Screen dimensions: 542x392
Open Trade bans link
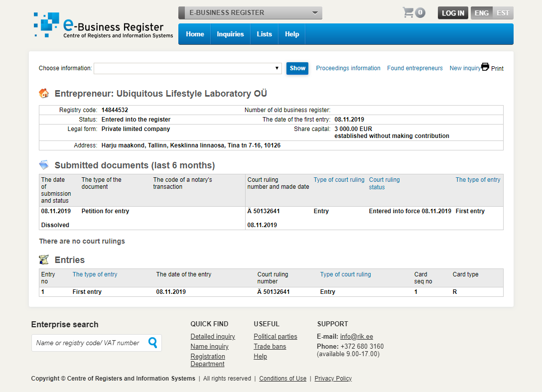(270, 346)
